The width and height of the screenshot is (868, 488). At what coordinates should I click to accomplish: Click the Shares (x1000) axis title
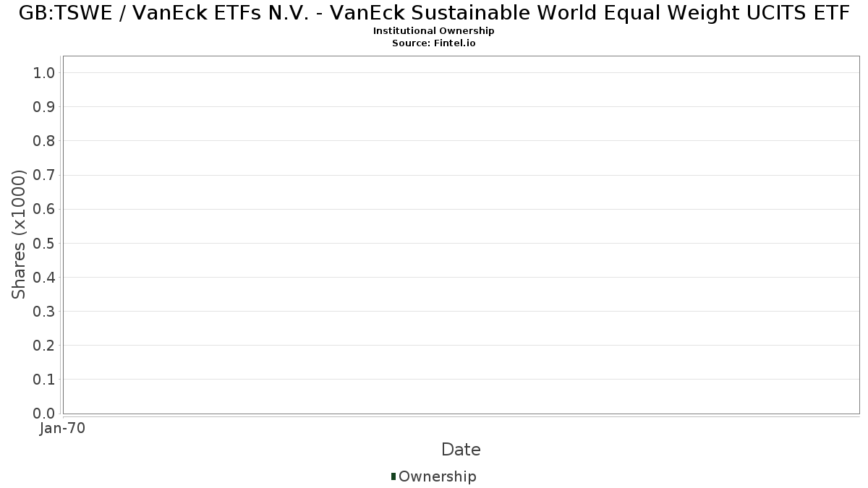coord(19,234)
